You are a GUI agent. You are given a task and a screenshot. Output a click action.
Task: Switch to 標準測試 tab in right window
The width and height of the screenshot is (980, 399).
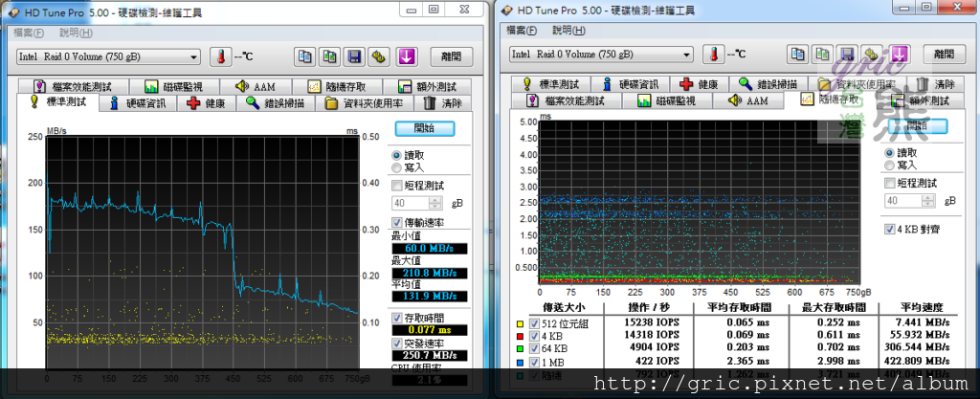[x=550, y=83]
